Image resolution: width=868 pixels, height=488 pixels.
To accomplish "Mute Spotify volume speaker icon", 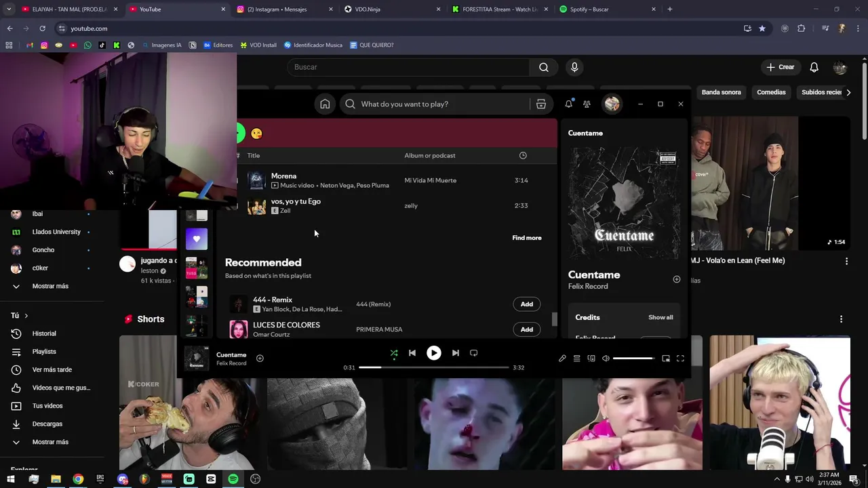I will (x=606, y=359).
